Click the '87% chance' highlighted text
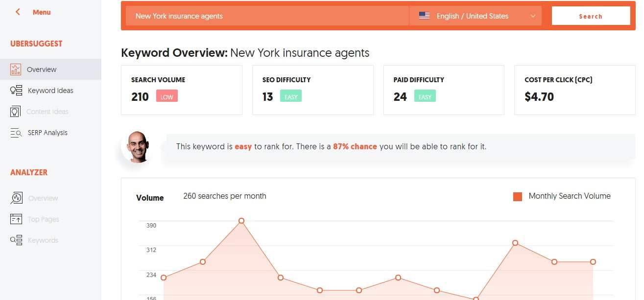The height and width of the screenshot is (300, 644). [355, 146]
